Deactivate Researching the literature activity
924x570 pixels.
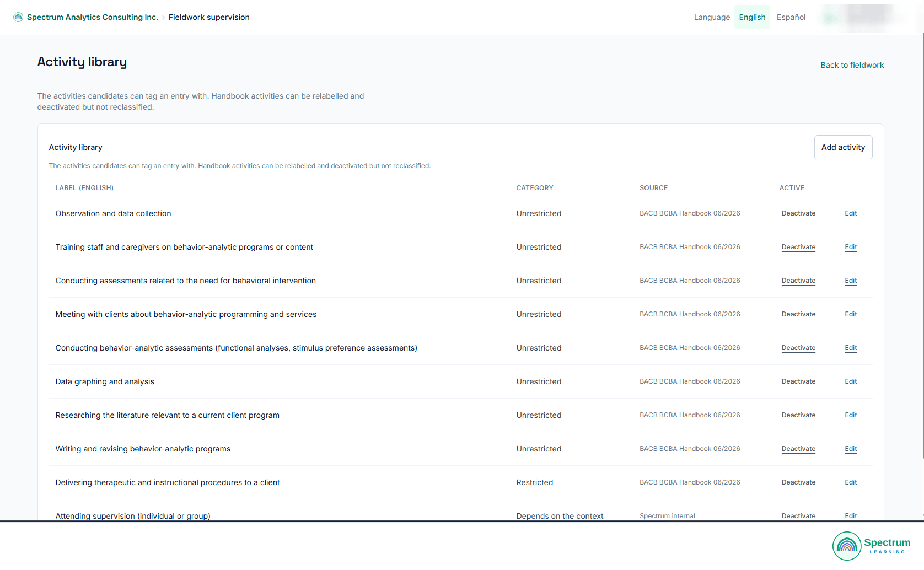tap(798, 415)
